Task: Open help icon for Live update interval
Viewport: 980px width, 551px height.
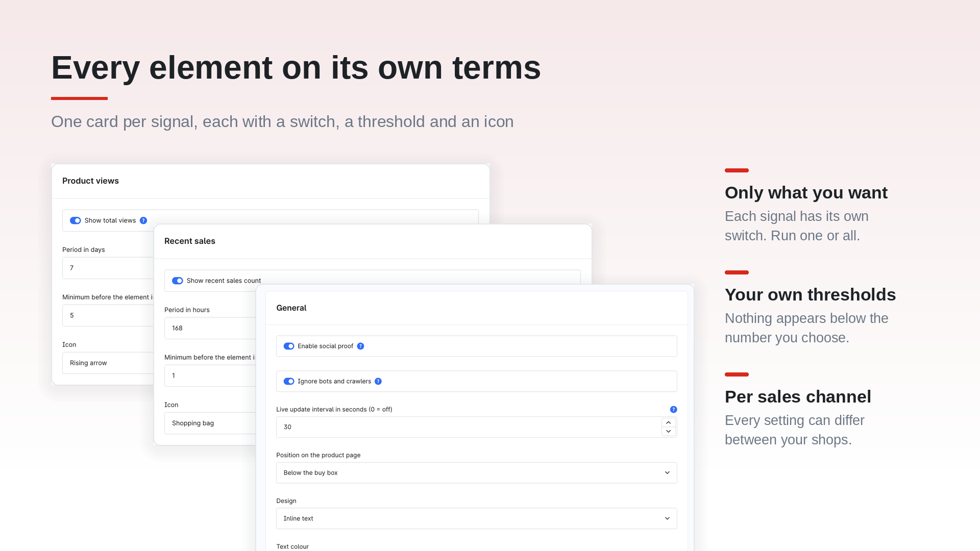Action: pos(673,409)
